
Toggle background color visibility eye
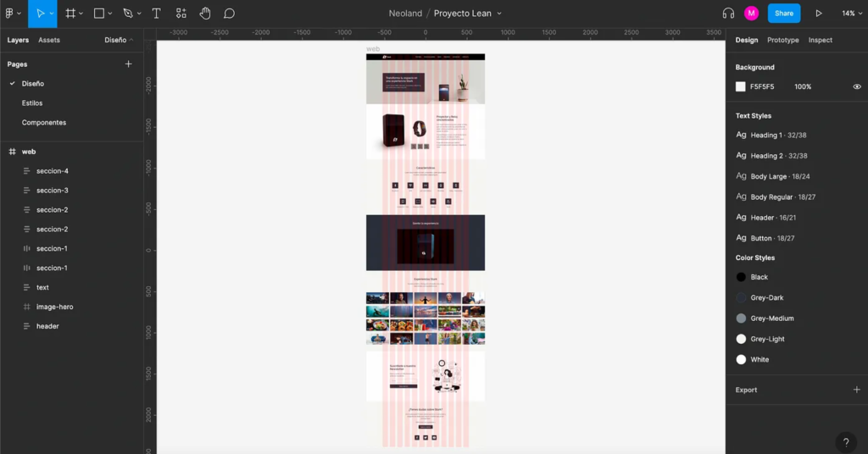point(857,86)
